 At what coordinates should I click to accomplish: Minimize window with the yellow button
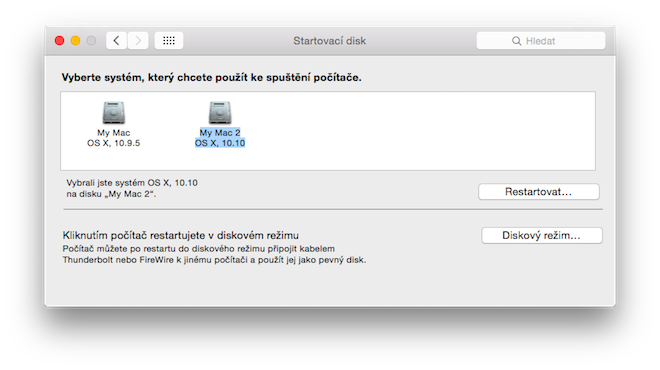[x=75, y=41]
